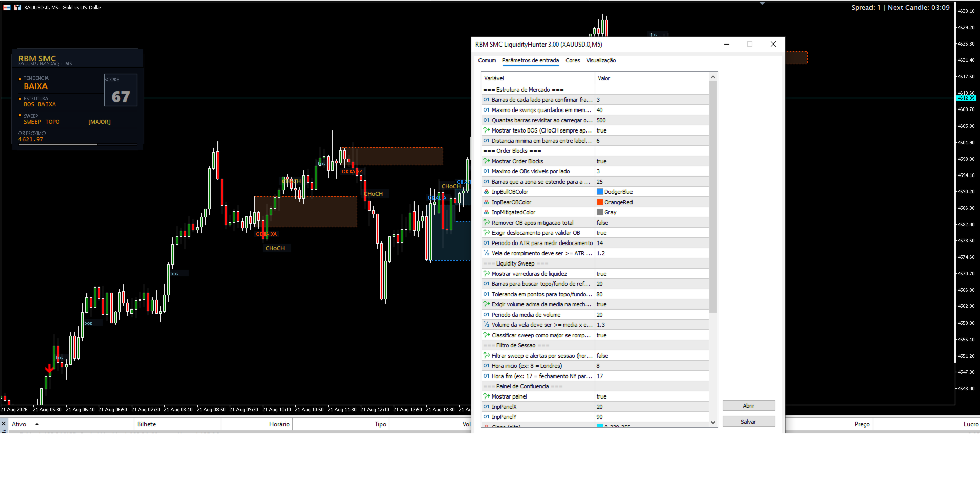980x485 pixels.
Task: Close the bottom trade panel with its X
Action: coord(4,424)
